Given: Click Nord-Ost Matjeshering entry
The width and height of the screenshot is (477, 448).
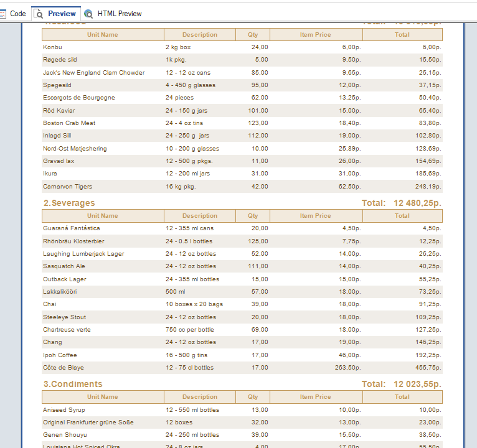Looking at the screenshot, I should click(75, 149).
